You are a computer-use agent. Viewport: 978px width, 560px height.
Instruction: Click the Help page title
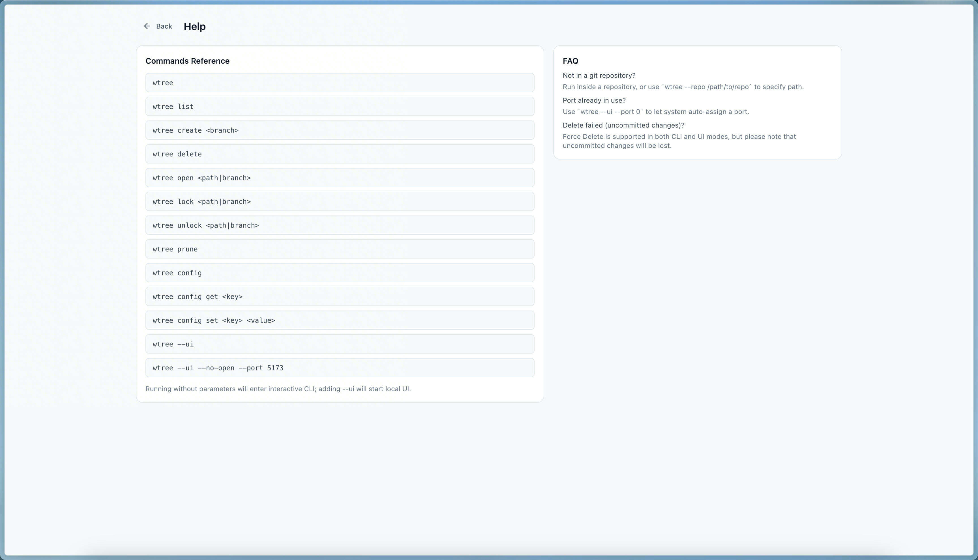(x=195, y=27)
